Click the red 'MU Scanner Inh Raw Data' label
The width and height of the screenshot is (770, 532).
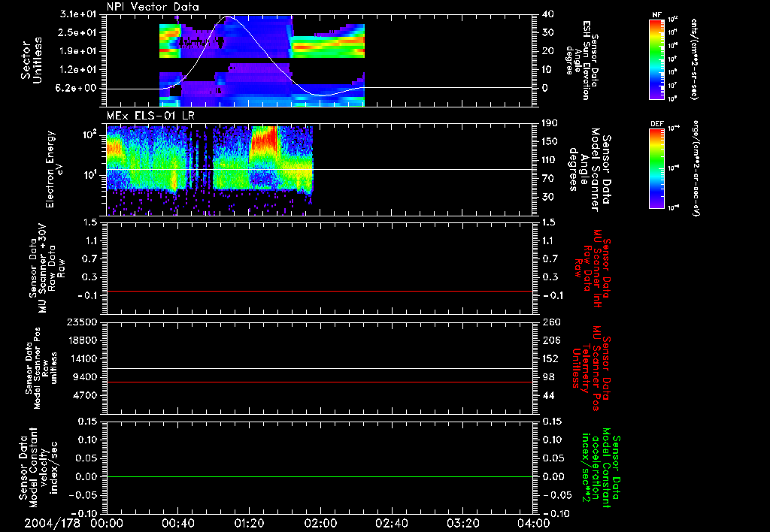click(593, 268)
